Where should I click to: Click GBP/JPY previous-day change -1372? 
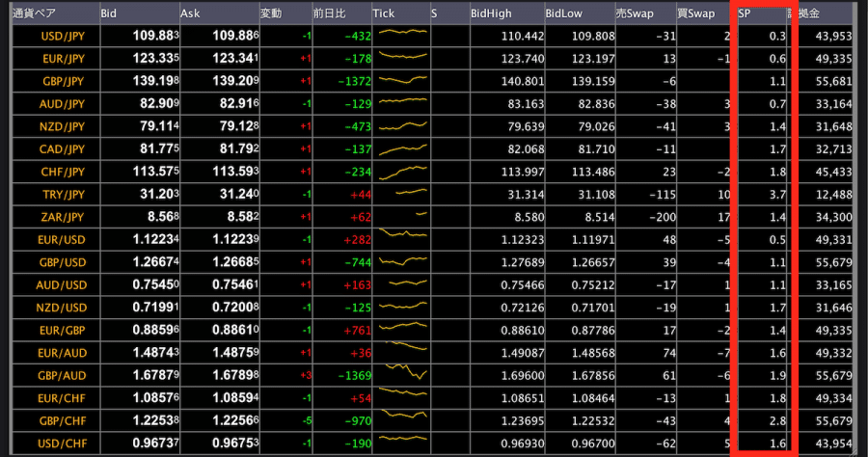tap(354, 81)
